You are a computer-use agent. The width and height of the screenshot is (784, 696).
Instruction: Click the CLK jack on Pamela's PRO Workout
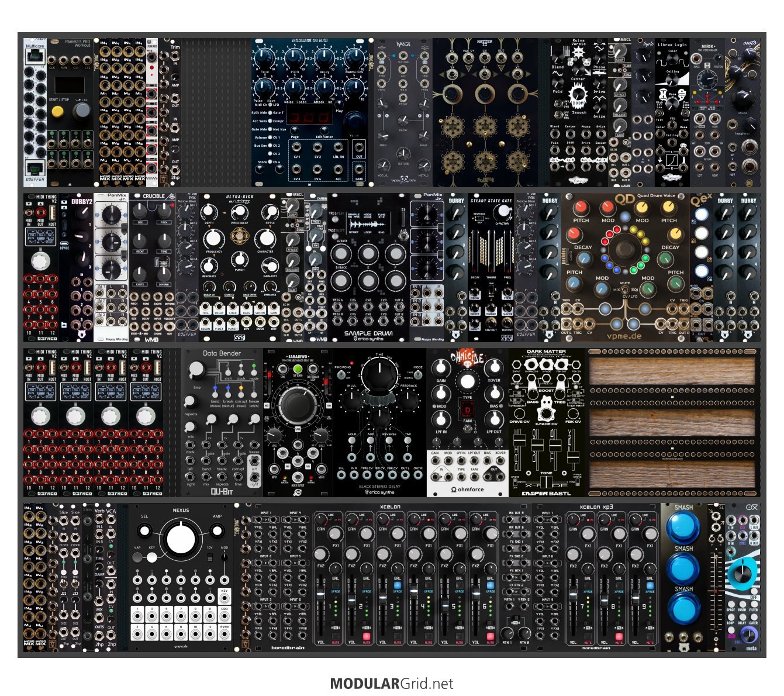coord(52,60)
